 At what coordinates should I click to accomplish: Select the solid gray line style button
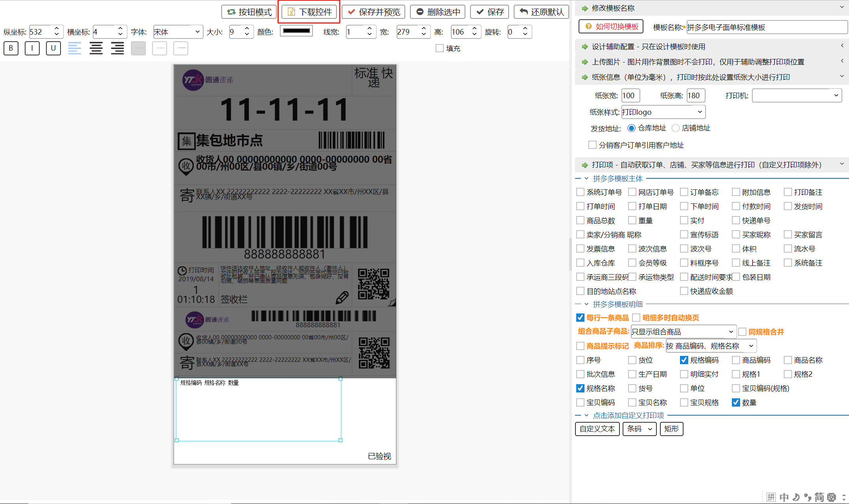point(138,48)
